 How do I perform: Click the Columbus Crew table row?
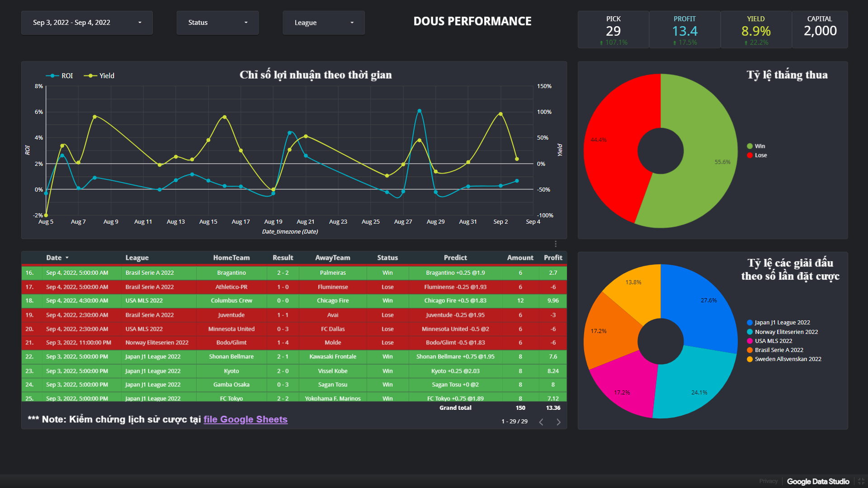point(231,300)
